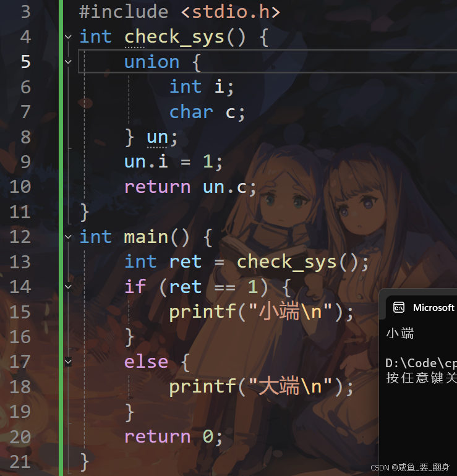Click the ret variable declaration on line 13
This screenshot has width=457, height=476.
186,262
